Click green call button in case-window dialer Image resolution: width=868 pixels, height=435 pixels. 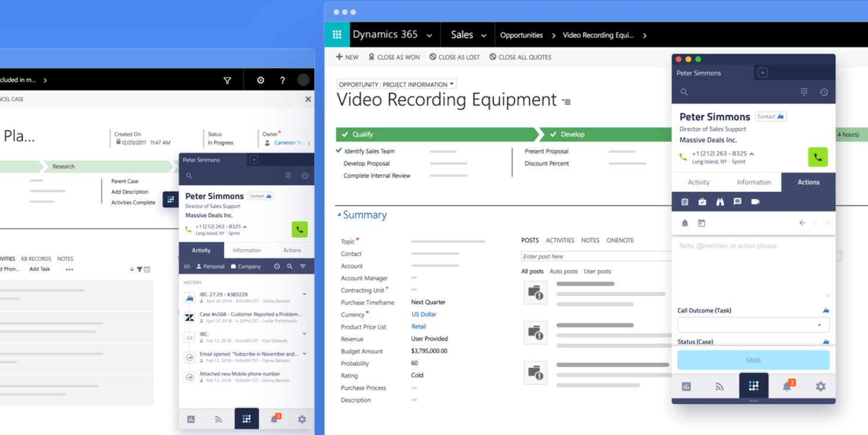pyautogui.click(x=299, y=229)
